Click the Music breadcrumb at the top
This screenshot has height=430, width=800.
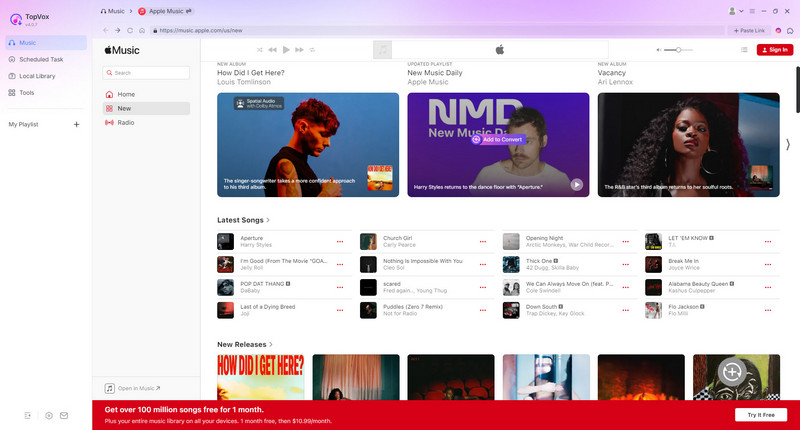(x=113, y=11)
